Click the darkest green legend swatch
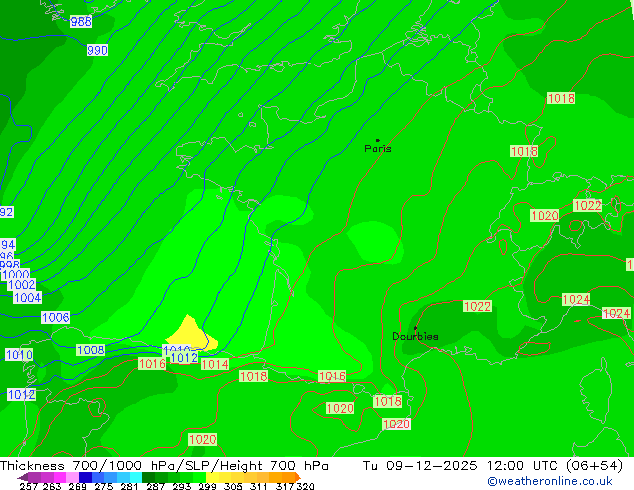Screen dimensions: 634x490 coord(148,477)
